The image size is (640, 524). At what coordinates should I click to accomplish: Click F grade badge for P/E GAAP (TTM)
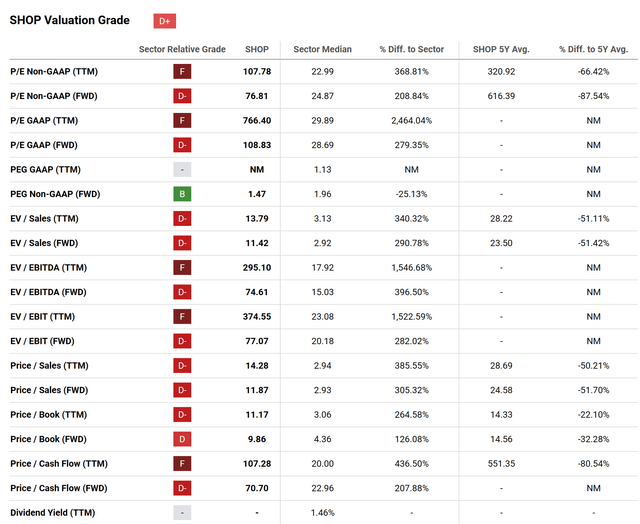point(183,120)
